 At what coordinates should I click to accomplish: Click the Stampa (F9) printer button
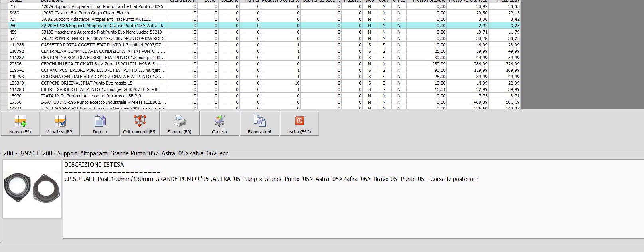pyautogui.click(x=180, y=123)
